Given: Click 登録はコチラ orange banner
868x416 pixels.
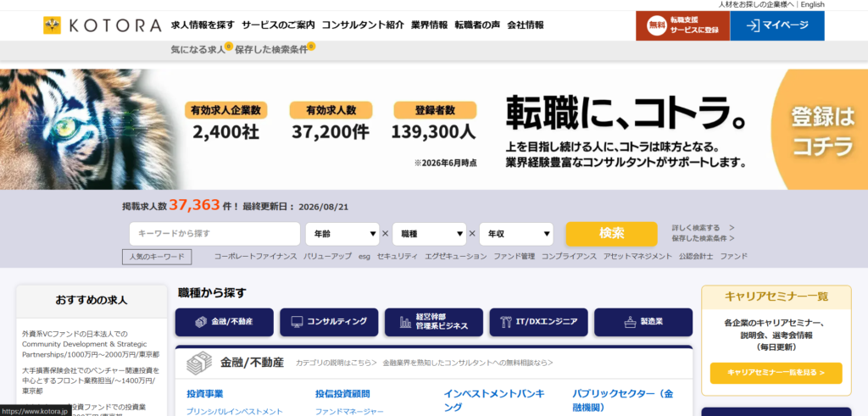Looking at the screenshot, I should [820, 130].
